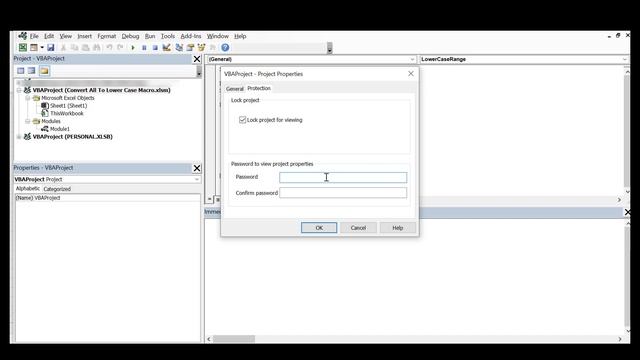Screen dimensions: 640x360
Task: Open the Object Browser toolbar icon
Action: coord(201,48)
